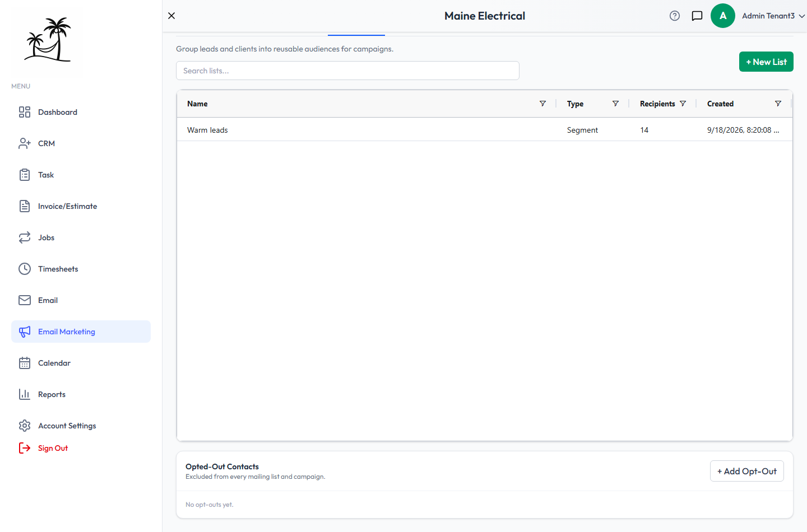This screenshot has height=532, width=807.
Task: Sort by the Recipients column header
Action: pyautogui.click(x=657, y=104)
